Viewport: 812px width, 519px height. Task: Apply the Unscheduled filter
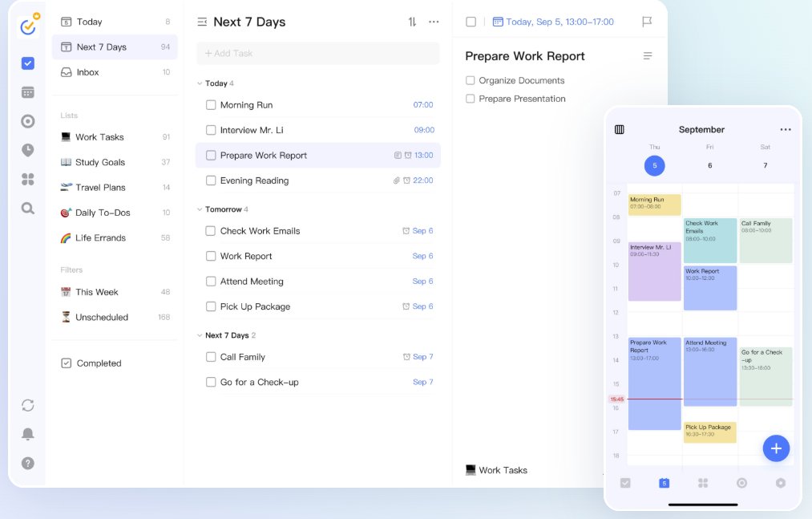(x=115, y=318)
